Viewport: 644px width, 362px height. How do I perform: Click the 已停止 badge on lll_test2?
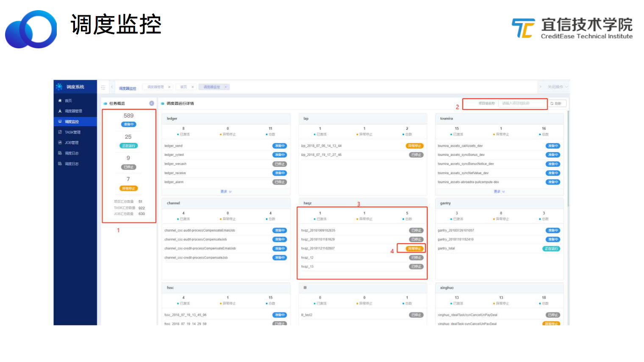point(416,315)
